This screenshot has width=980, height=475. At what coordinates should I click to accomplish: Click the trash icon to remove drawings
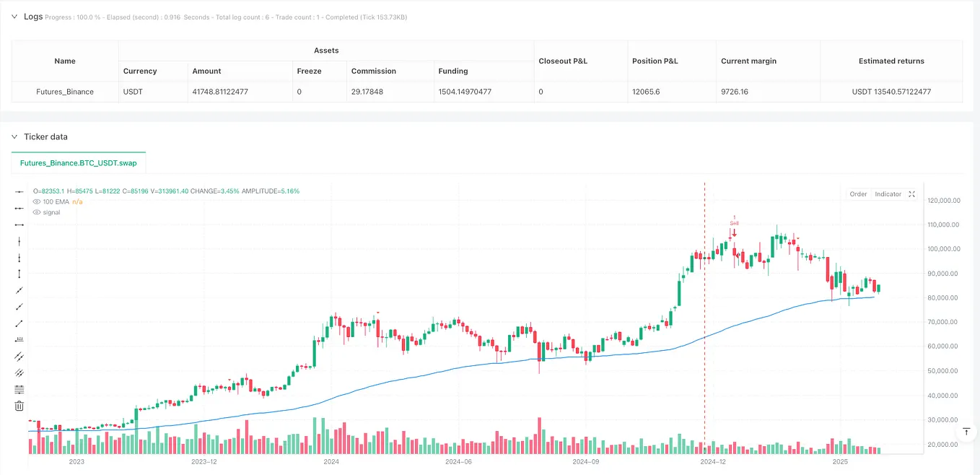(19, 406)
